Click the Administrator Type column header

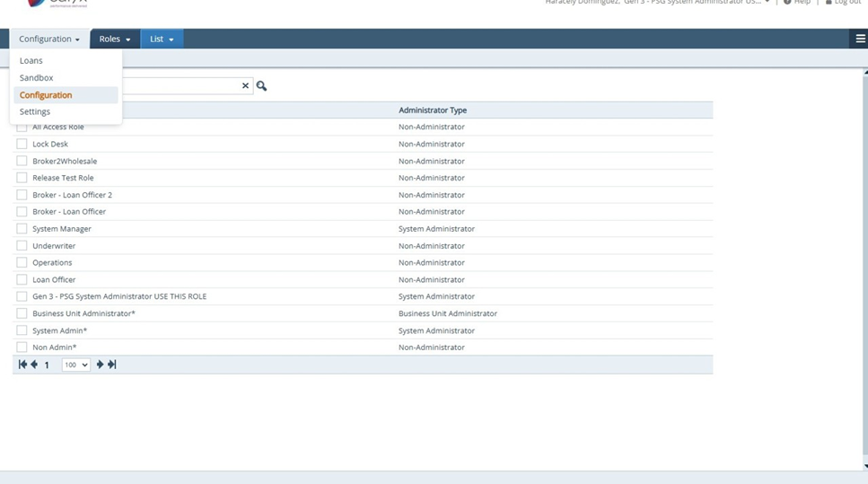click(x=433, y=110)
